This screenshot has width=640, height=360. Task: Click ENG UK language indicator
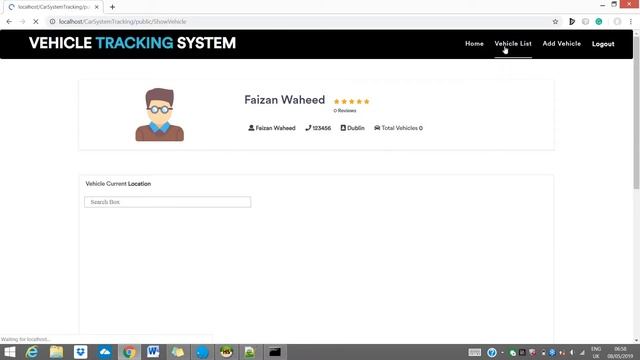click(x=596, y=353)
